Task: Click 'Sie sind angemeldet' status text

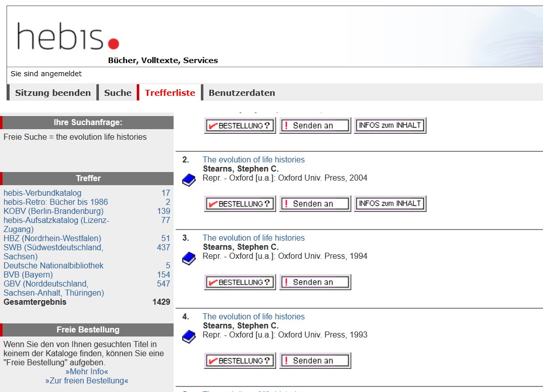Action: click(x=46, y=74)
